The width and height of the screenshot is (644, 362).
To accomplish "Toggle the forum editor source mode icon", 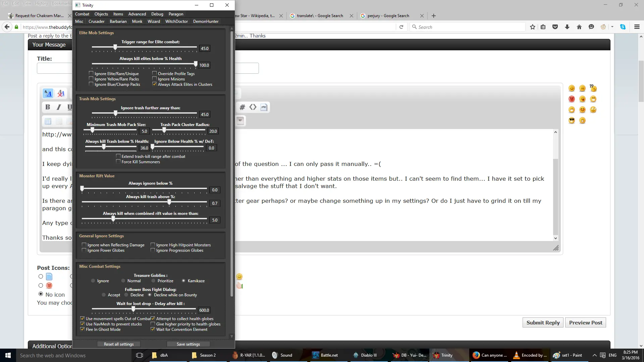I will pyautogui.click(x=48, y=94).
